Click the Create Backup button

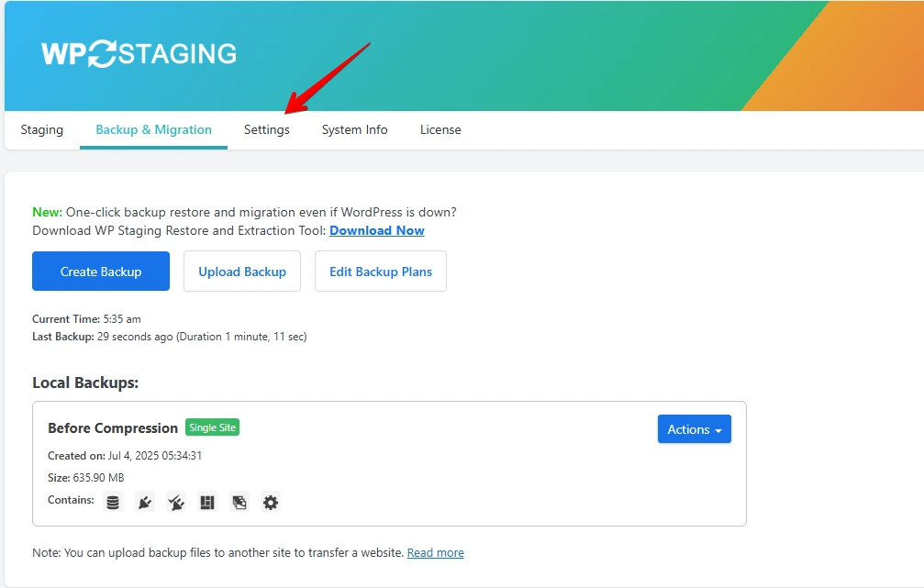tap(101, 271)
